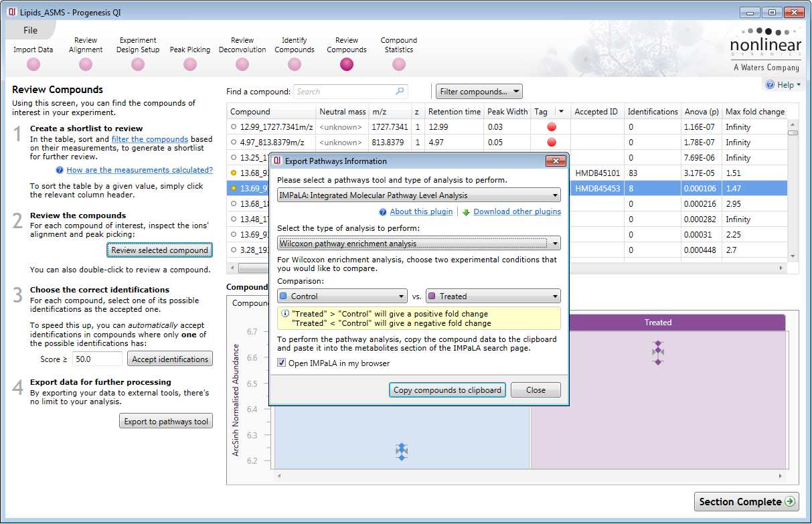This screenshot has height=524, width=812.
Task: Click the Find a compound search field
Action: (x=350, y=92)
